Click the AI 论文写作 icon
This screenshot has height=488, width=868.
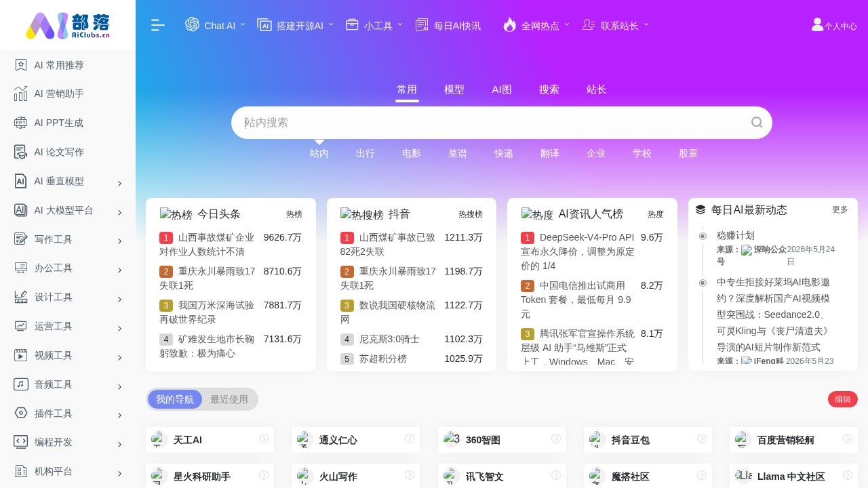point(21,152)
